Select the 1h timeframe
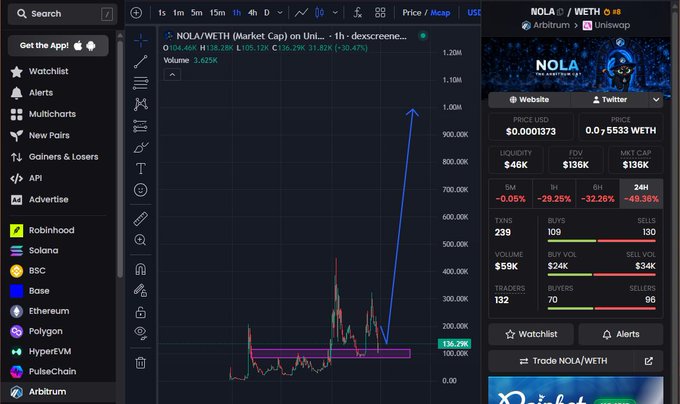 click(237, 13)
